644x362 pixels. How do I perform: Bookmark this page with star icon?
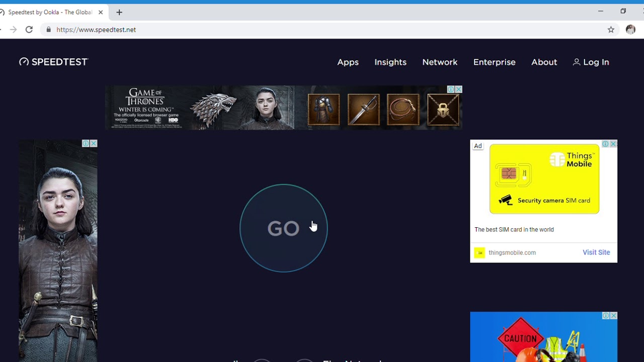click(611, 30)
